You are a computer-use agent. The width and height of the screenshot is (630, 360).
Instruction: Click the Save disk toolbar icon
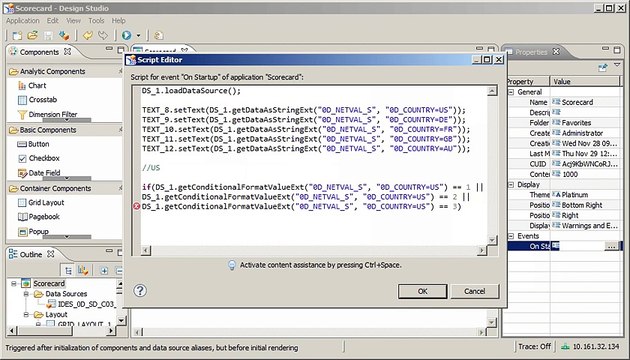tap(48, 35)
